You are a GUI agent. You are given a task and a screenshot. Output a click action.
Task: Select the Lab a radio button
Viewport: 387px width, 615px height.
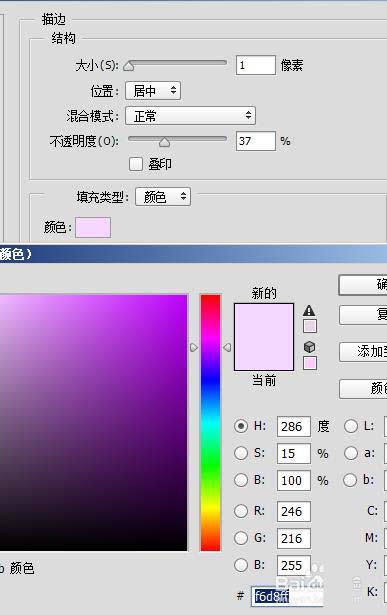click(x=351, y=453)
